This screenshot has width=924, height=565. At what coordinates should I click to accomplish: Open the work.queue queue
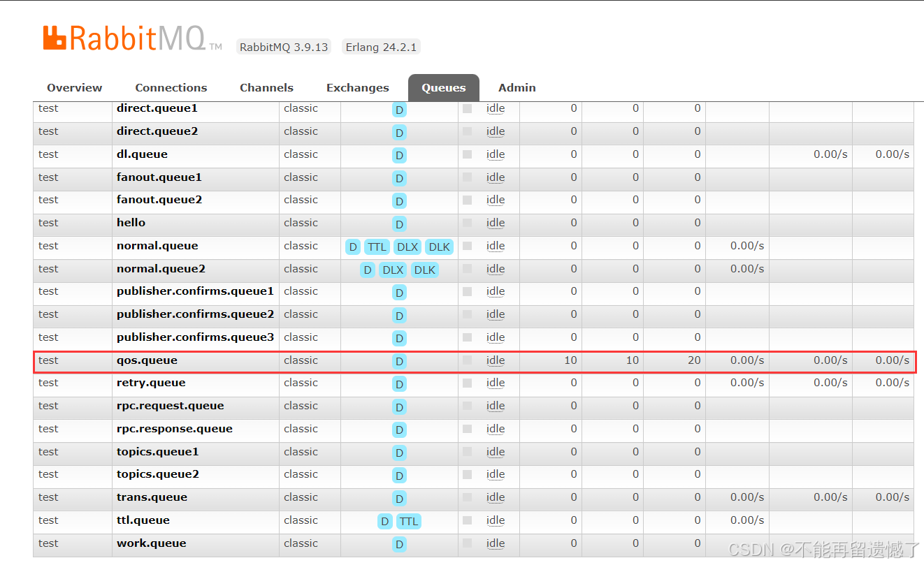(x=150, y=543)
